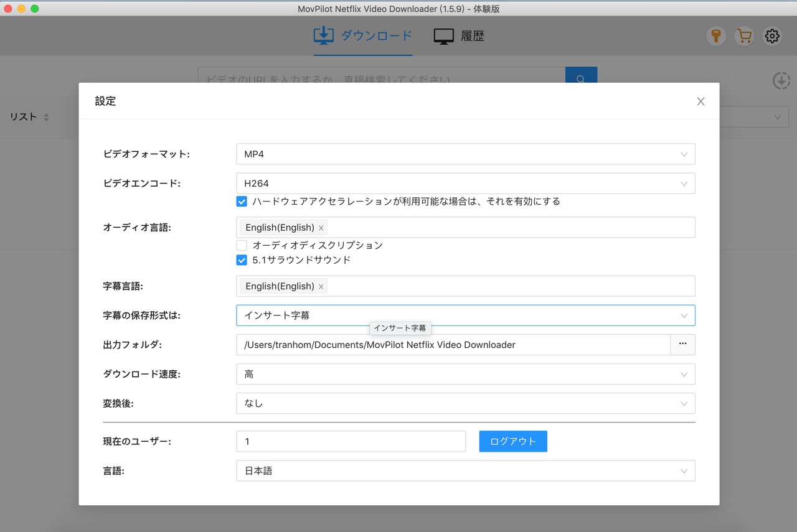Screen dimensions: 797x532
Task: Switch to the ダウンロード tab
Action: coord(363,36)
